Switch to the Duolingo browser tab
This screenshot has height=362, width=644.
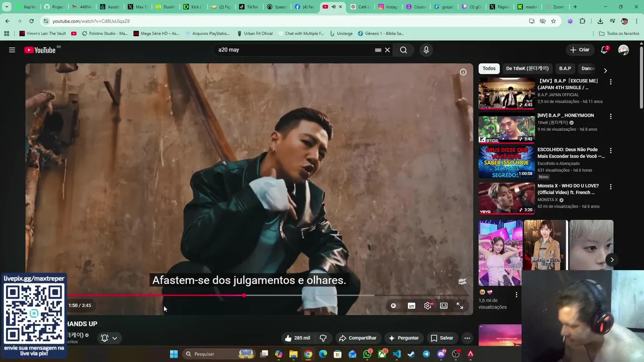165,7
